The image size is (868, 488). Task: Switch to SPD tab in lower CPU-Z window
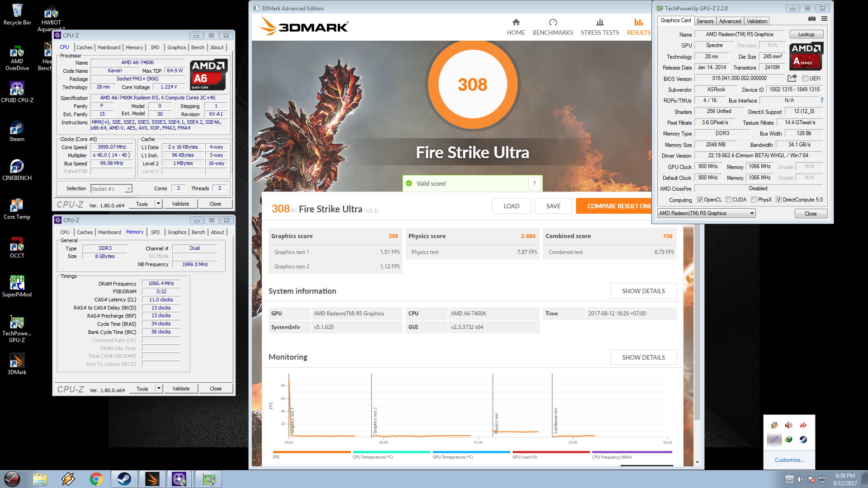156,232
